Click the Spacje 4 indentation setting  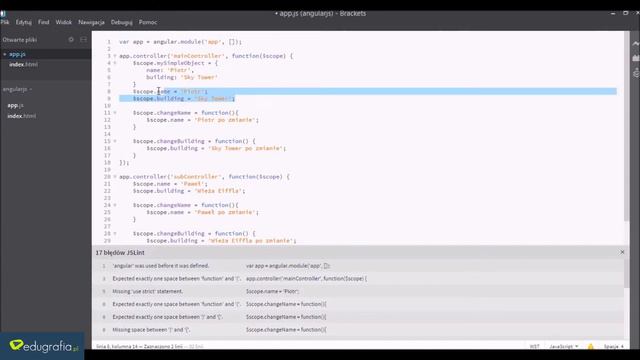[613, 347]
